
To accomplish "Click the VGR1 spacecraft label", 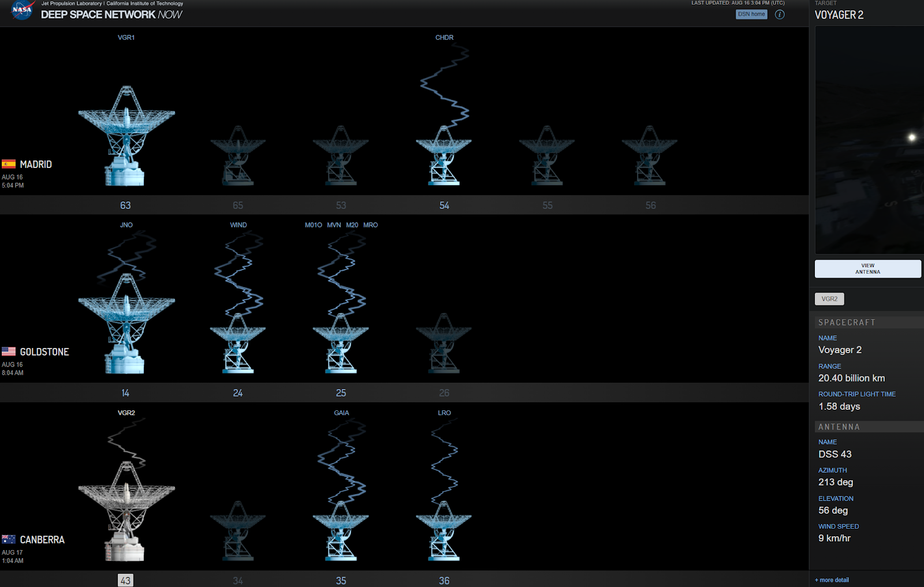I will pos(126,38).
